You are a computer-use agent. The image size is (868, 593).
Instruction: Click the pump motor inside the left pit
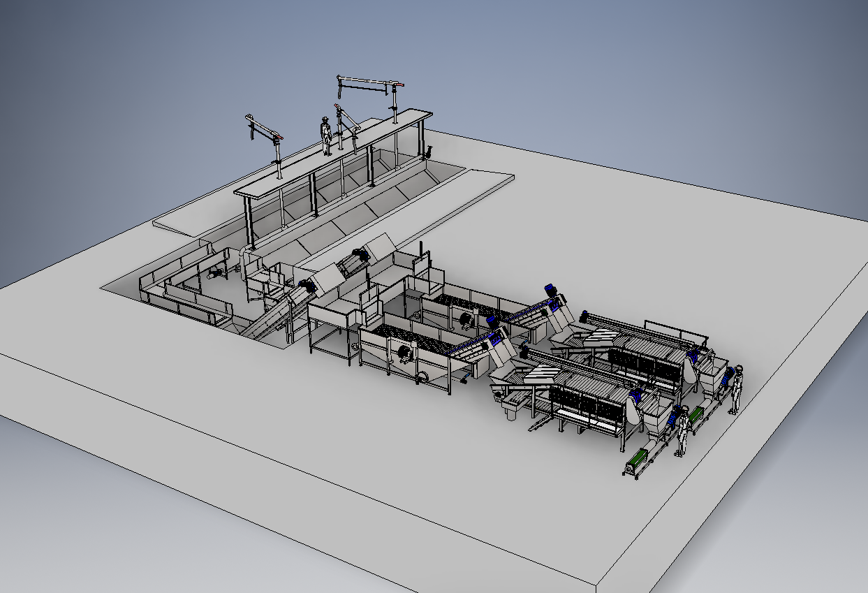click(x=216, y=272)
